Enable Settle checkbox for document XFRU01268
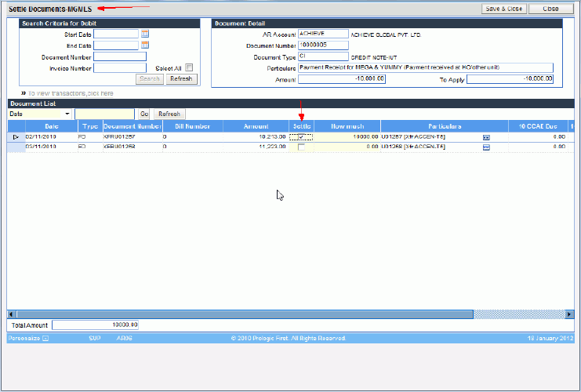Image resolution: width=581 pixels, height=392 pixels. (x=301, y=147)
